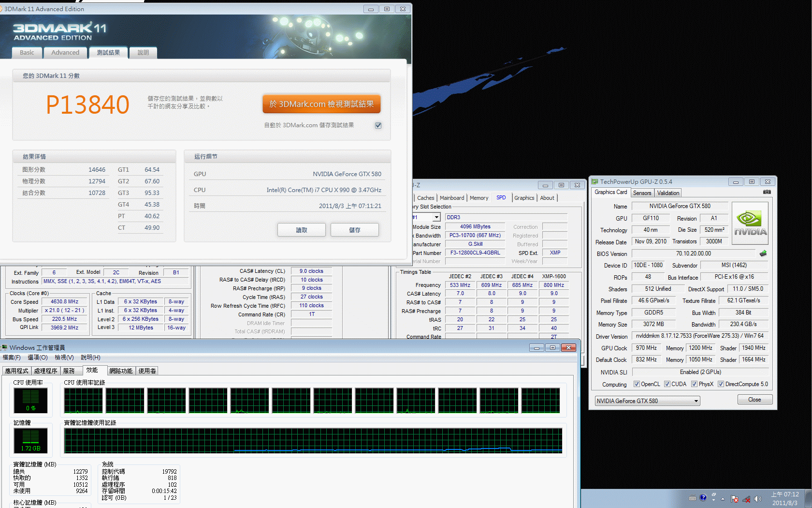Toggle the PhysX checkbox in GPU-Z

[694, 384]
